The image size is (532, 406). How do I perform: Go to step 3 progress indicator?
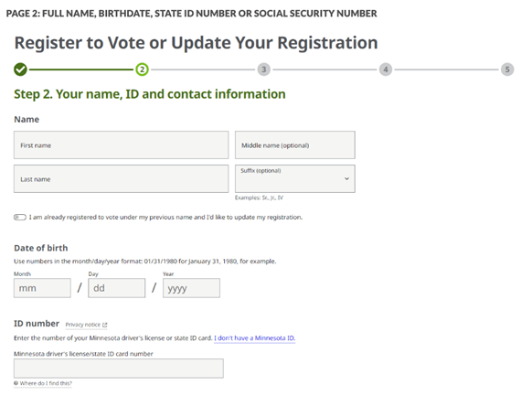point(264,69)
